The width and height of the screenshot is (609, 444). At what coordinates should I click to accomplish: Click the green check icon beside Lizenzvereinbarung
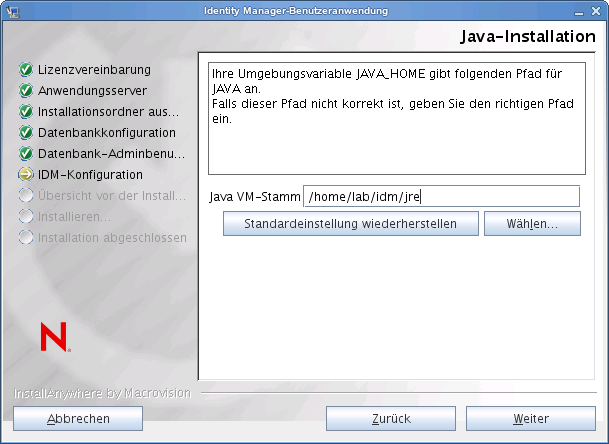[x=26, y=70]
